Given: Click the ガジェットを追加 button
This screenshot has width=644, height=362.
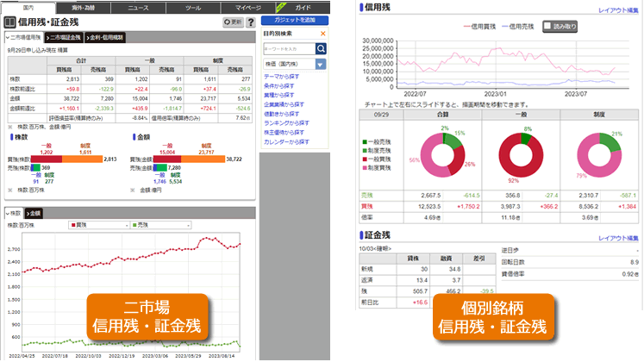Looking at the screenshot, I should click(297, 19).
